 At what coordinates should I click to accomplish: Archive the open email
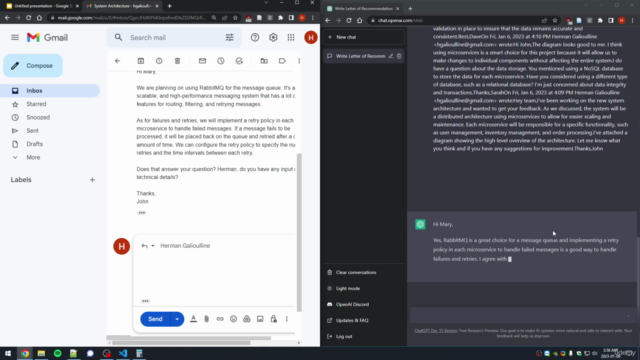point(141,61)
